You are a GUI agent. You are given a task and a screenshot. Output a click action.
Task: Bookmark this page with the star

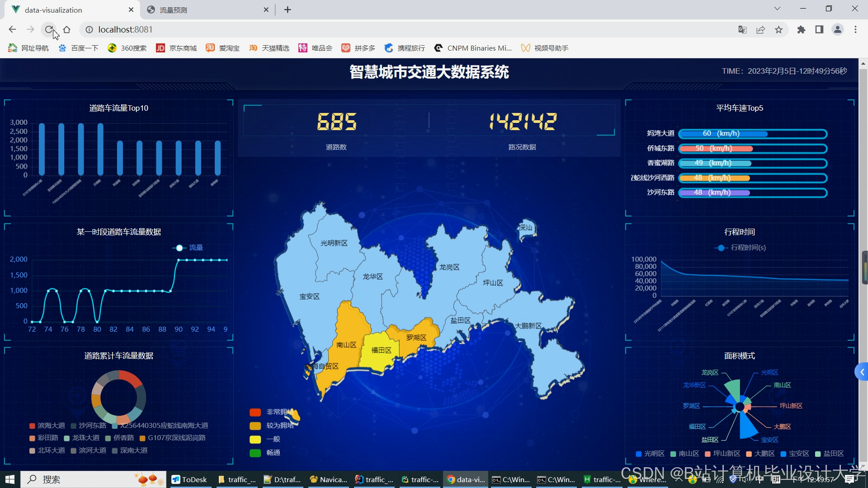tap(778, 29)
